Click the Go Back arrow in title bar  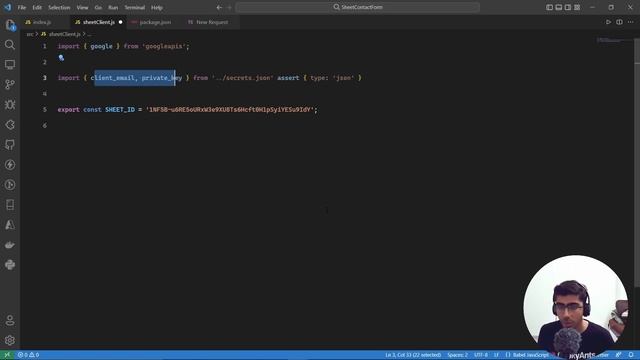(x=219, y=7)
